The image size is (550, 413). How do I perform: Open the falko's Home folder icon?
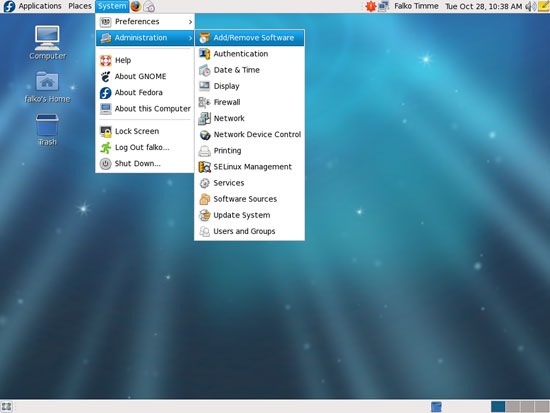[x=47, y=87]
